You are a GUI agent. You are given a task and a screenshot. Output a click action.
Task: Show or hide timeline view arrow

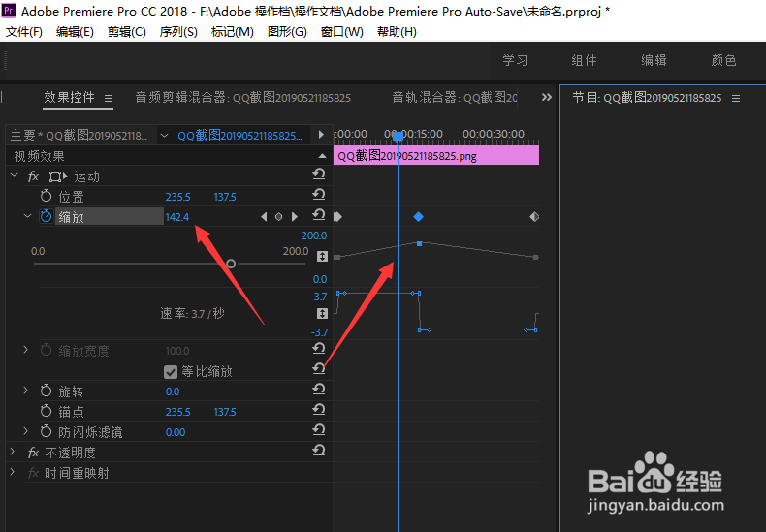tap(321, 135)
